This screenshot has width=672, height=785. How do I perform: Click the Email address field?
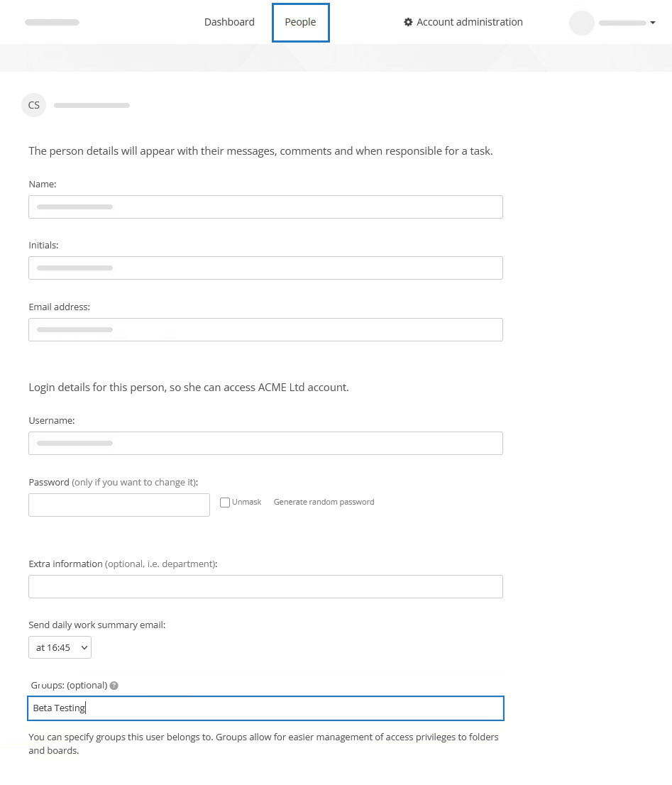[x=265, y=329]
